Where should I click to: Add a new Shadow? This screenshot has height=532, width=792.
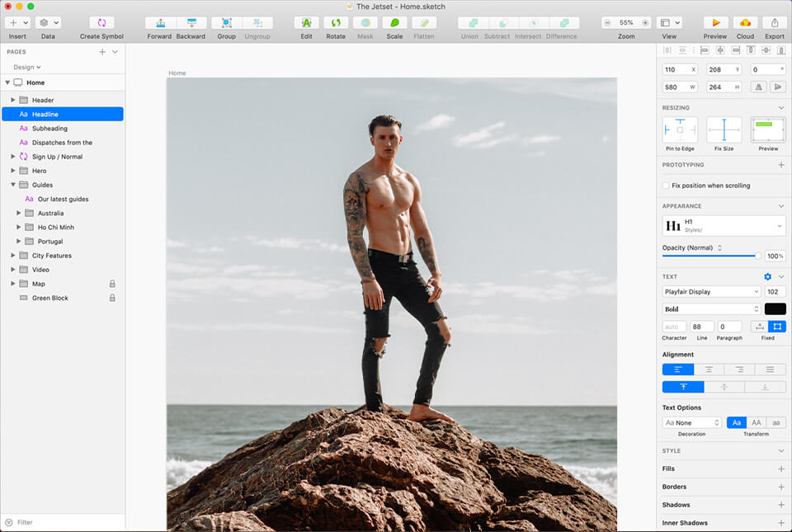[x=781, y=505]
